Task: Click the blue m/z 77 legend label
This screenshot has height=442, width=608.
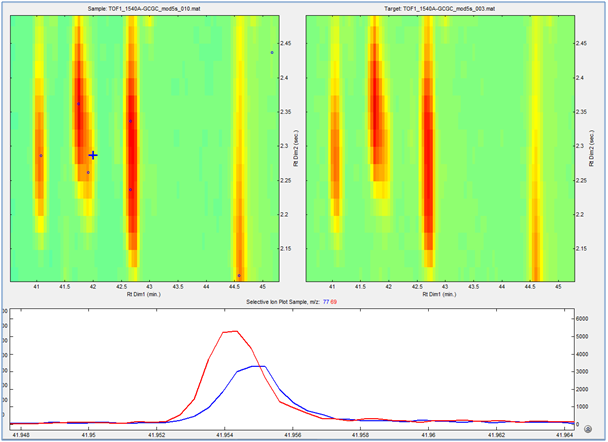Action: [326, 301]
